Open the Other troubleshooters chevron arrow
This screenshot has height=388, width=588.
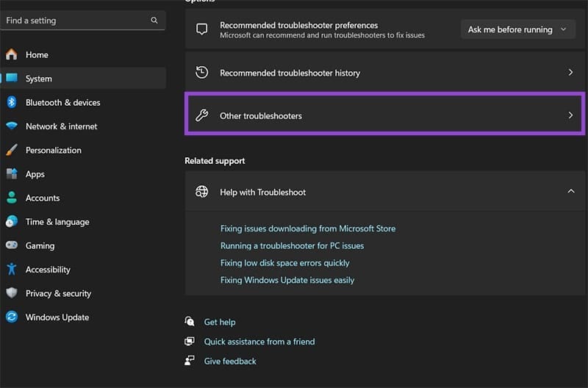[x=570, y=115]
